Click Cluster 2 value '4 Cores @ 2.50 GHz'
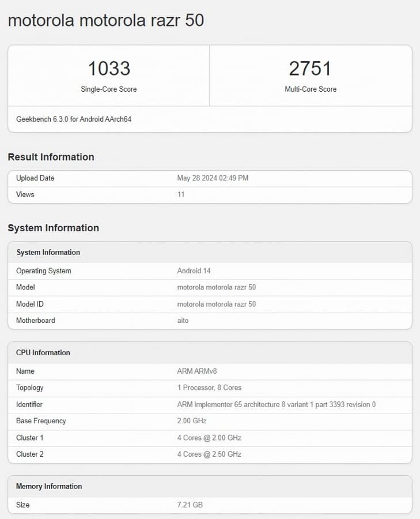Image resolution: width=420 pixels, height=519 pixels. (209, 454)
